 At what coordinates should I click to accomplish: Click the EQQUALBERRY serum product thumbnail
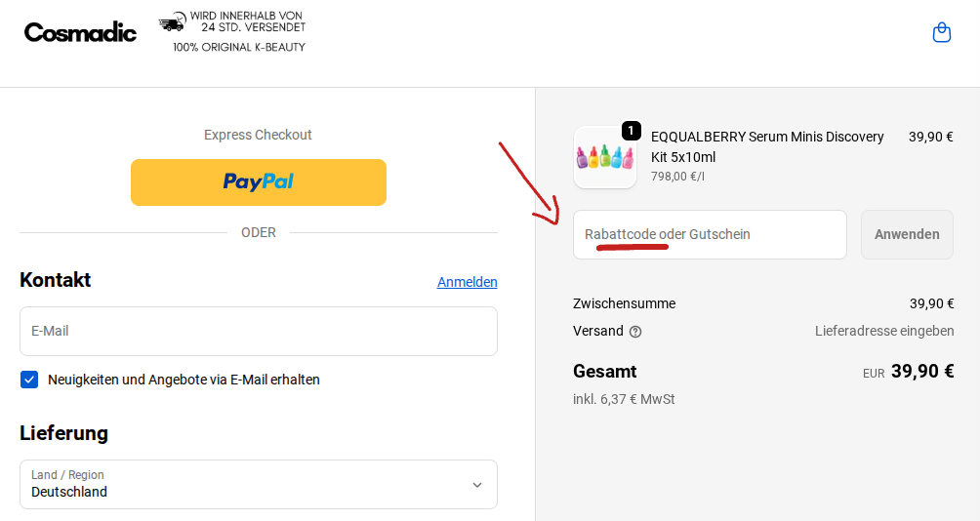point(604,157)
